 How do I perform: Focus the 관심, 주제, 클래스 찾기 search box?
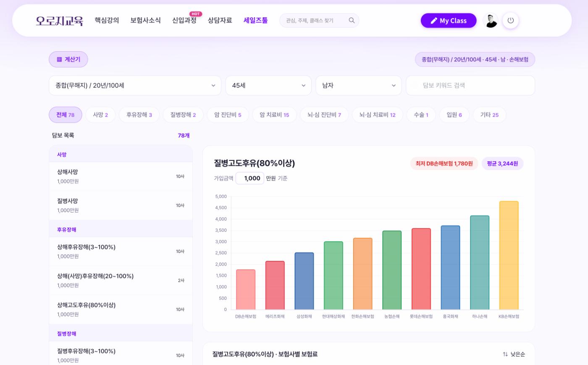(x=319, y=20)
